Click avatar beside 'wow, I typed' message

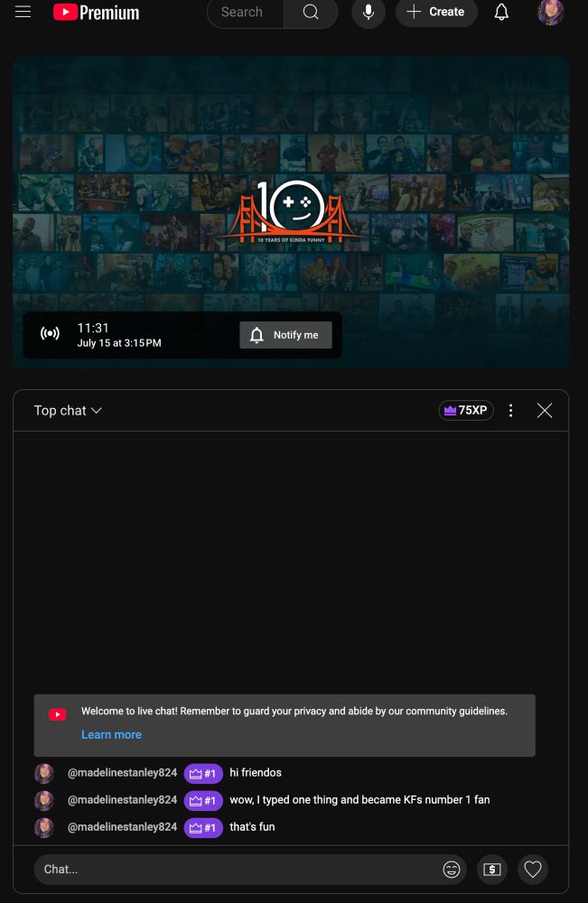coord(44,800)
